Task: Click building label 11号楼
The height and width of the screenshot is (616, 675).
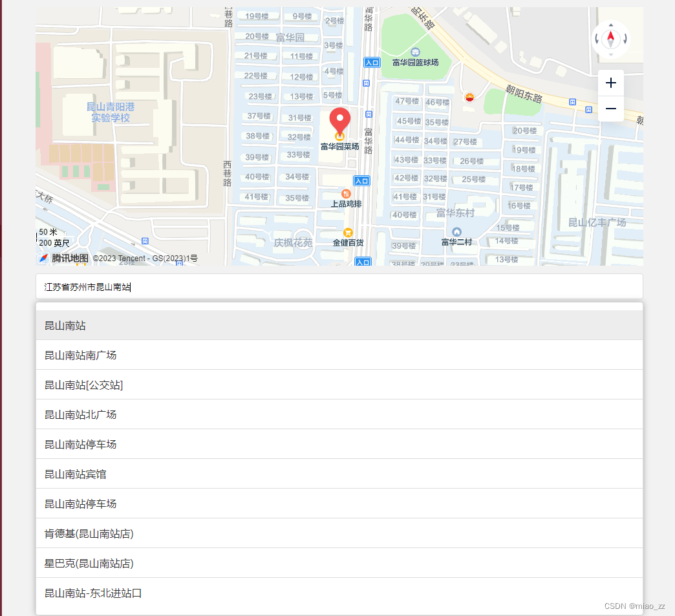Action: (x=301, y=56)
